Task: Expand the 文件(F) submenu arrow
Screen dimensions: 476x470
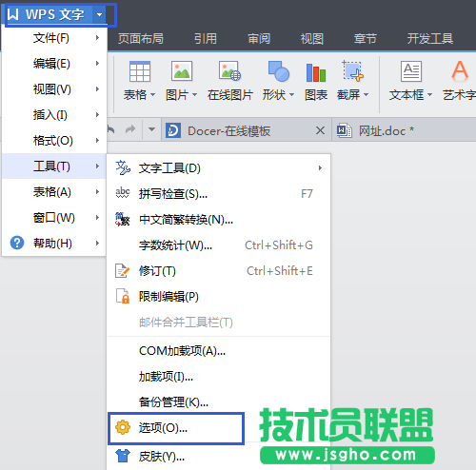Action: tap(97, 38)
